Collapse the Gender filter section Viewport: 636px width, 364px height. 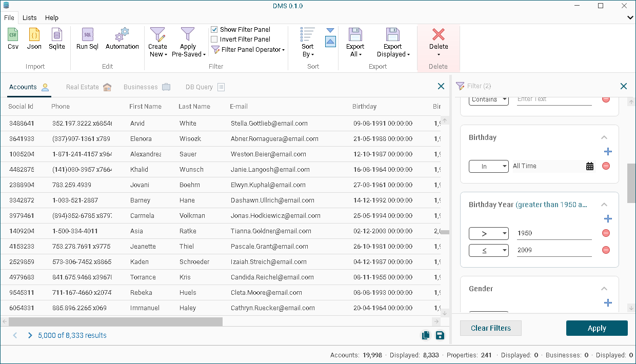604,289
